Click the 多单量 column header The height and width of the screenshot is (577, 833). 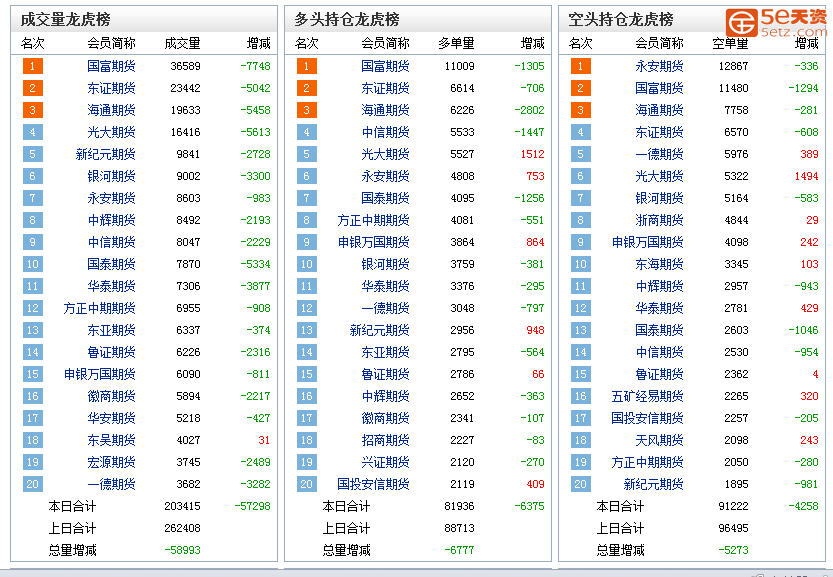pyautogui.click(x=456, y=43)
